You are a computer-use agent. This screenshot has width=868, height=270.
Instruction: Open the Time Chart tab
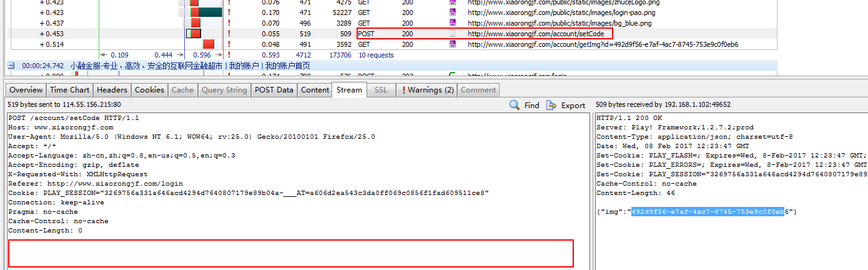(69, 90)
